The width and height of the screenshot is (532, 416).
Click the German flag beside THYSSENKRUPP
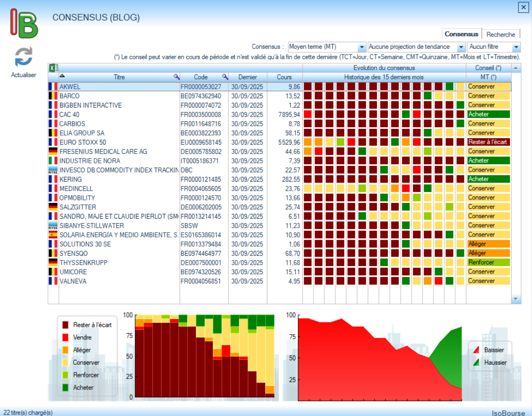point(53,262)
